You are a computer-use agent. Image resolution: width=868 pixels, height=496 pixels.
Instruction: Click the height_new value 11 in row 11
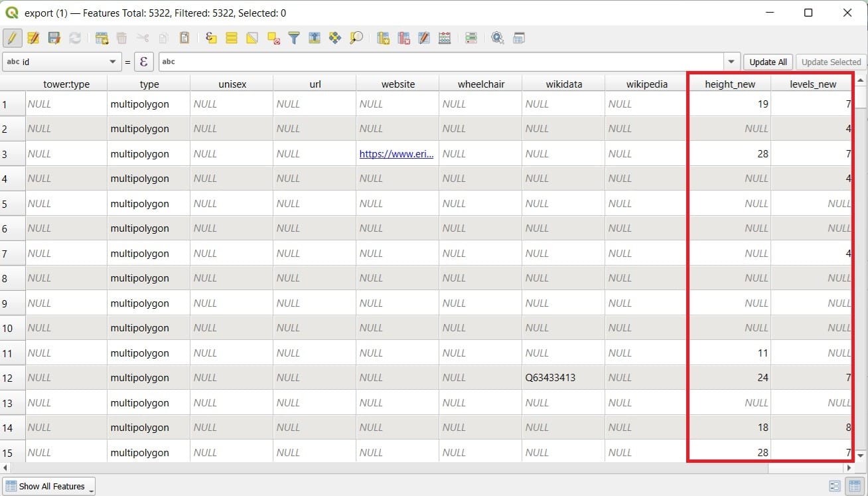pyautogui.click(x=729, y=353)
